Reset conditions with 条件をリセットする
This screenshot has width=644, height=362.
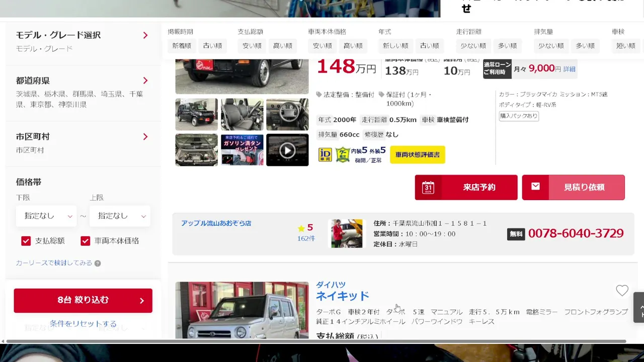click(x=83, y=324)
